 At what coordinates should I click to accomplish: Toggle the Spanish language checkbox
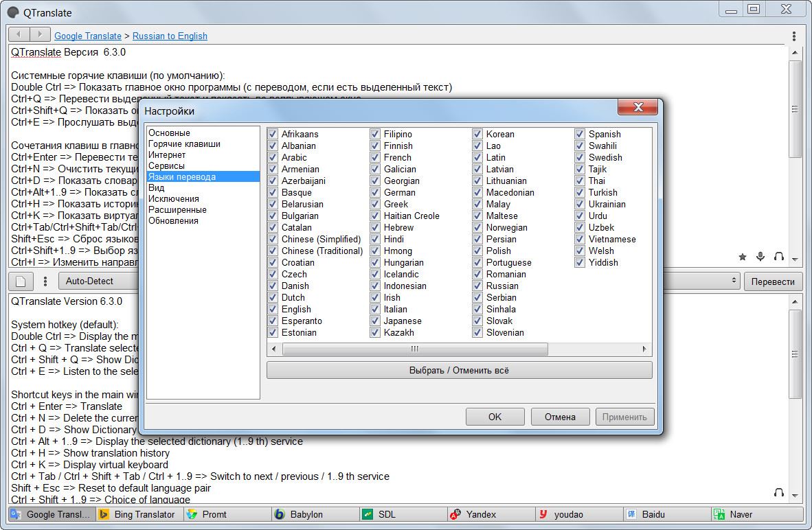tap(580, 134)
